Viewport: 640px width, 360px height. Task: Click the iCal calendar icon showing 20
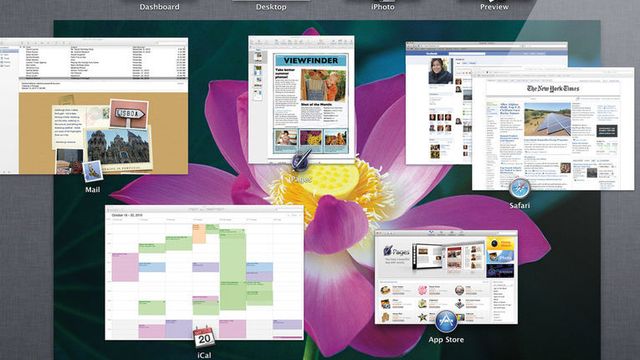[204, 338]
